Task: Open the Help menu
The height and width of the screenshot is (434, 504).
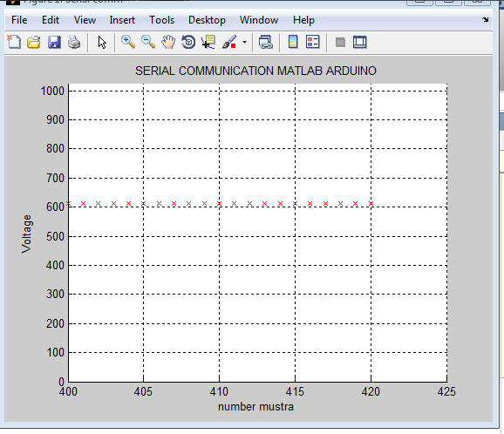Action: (303, 20)
